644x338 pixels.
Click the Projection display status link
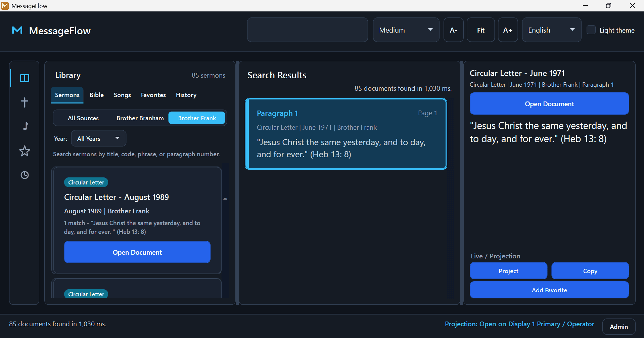pyautogui.click(x=519, y=324)
